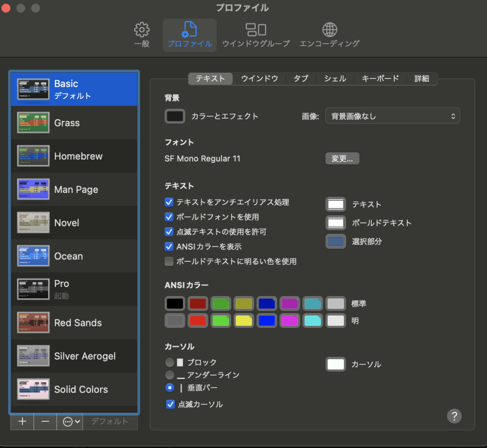Viewport: 487px width, 448px height.
Task: Open the カーソル color well
Action: [336, 364]
